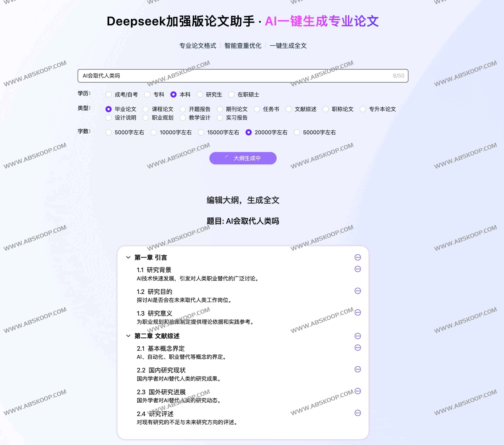Select 50000字左右 word count option
This screenshot has width=504, height=445.
click(297, 133)
